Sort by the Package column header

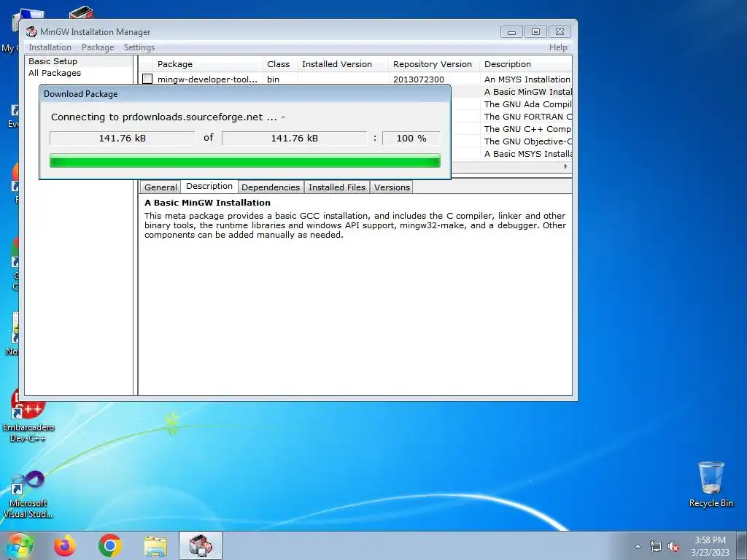click(208, 64)
